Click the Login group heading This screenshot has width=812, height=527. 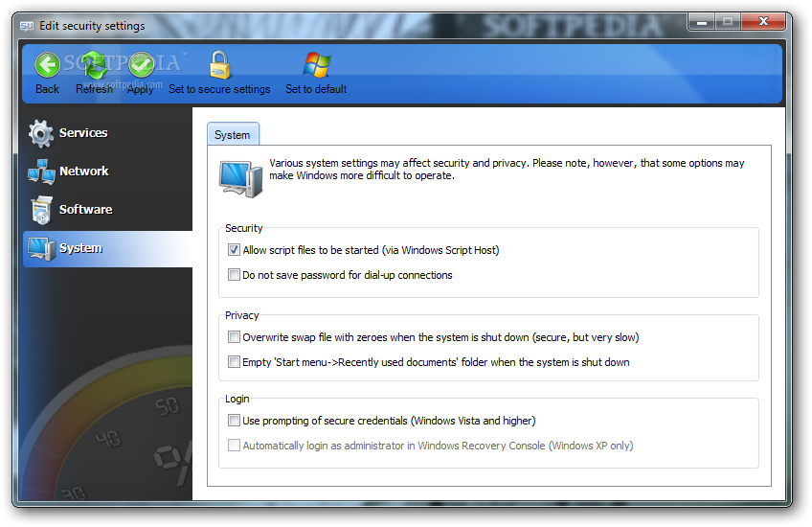tap(237, 399)
